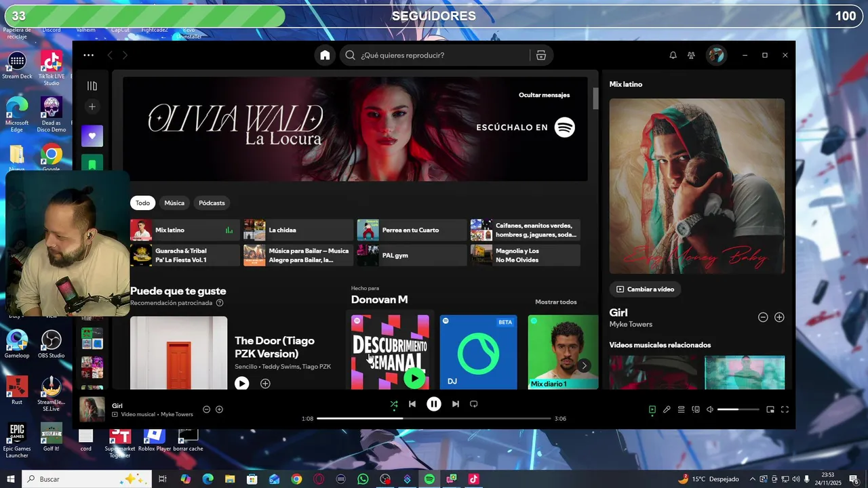Open Spotify notifications bell

[673, 56]
